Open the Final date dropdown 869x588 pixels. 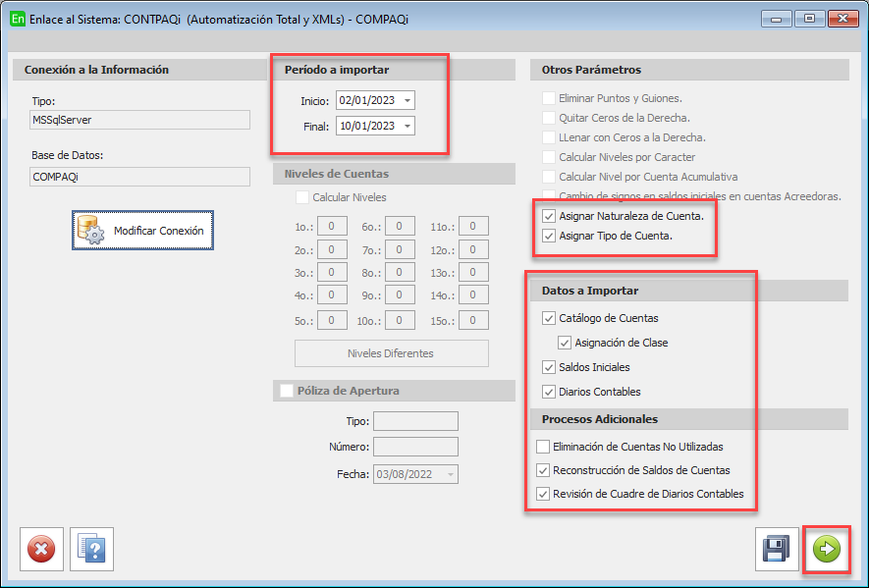coord(407,126)
